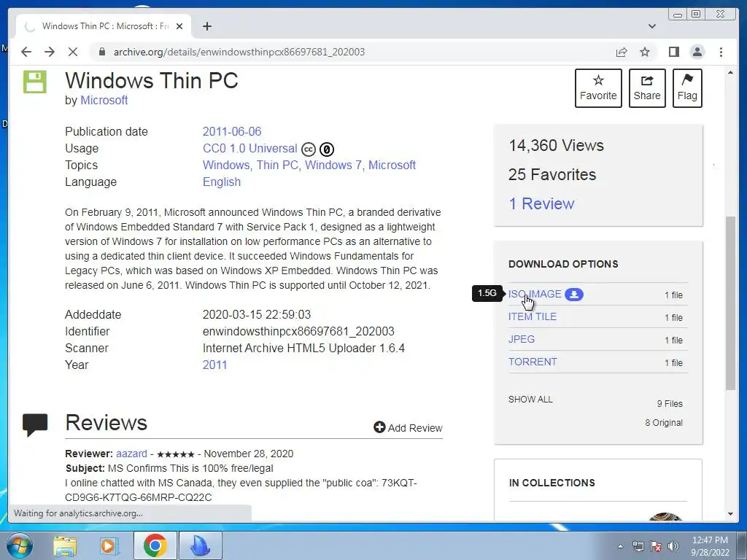Open the Share button on the item page

(647, 88)
